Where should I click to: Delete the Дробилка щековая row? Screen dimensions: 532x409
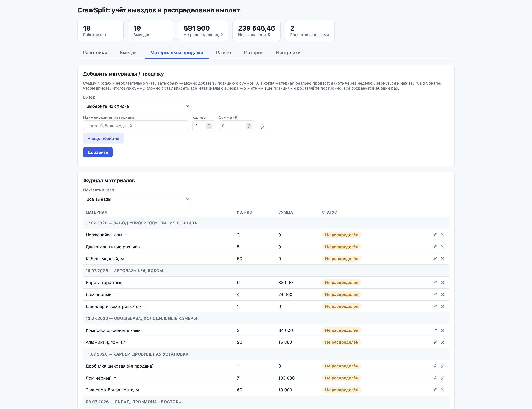pyautogui.click(x=443, y=366)
